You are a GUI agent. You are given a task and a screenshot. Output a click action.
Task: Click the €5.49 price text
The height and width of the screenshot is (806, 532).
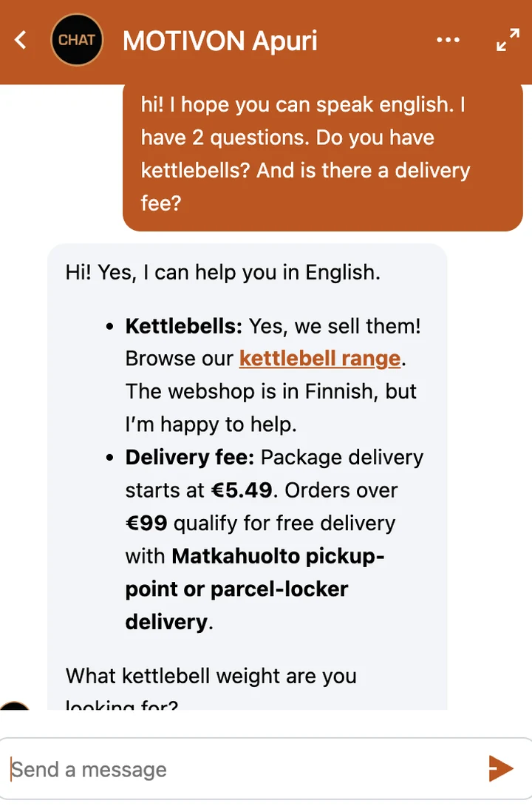242,490
